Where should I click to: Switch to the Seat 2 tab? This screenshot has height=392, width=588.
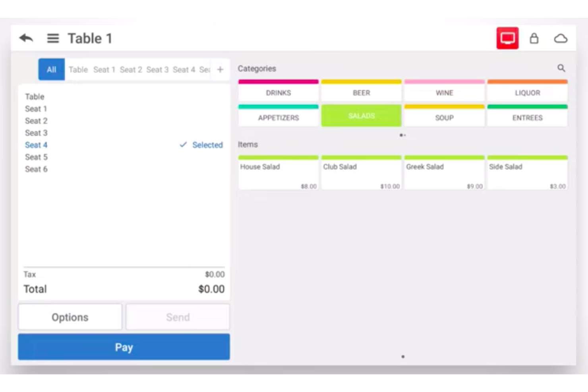(131, 69)
